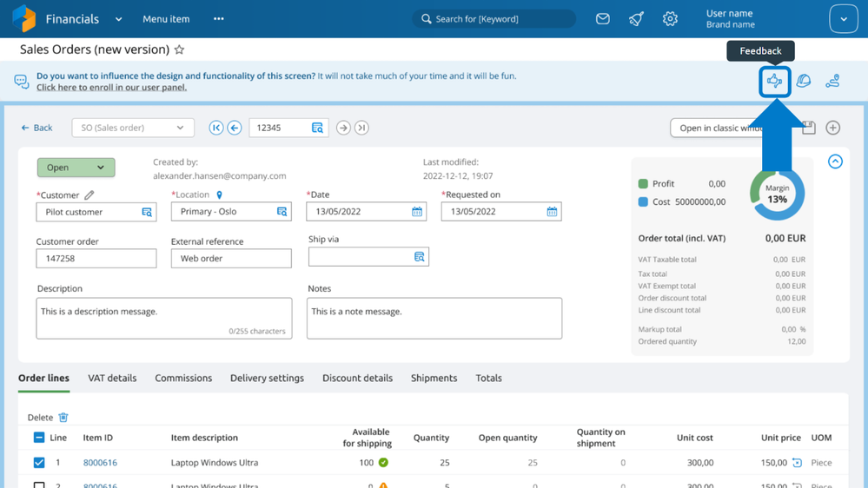
Task: Open settings gear in top bar
Action: (x=670, y=19)
